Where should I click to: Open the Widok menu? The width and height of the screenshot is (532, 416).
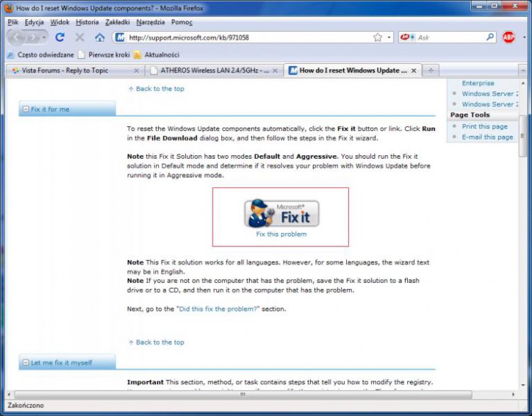[60, 22]
